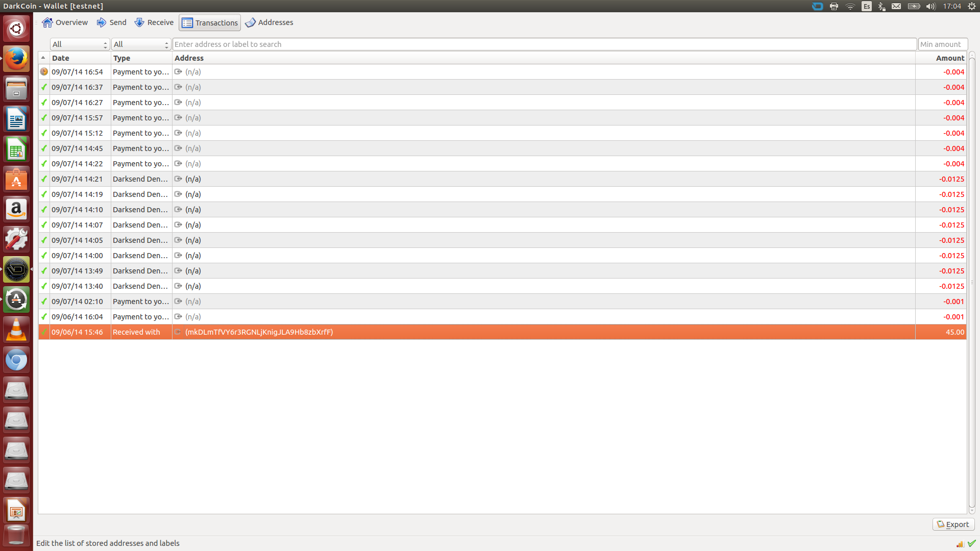Viewport: 980px width, 551px height.
Task: Open the Addresses tab
Action: pyautogui.click(x=269, y=22)
